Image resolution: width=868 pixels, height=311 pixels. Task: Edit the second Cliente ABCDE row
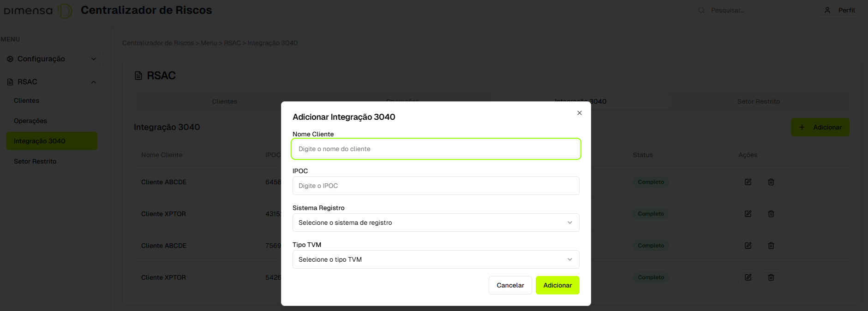click(x=748, y=246)
